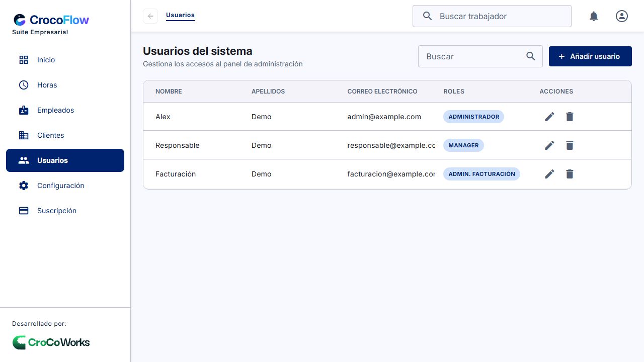644x362 pixels.
Task: Click the Configuración gear icon
Action: (24, 186)
